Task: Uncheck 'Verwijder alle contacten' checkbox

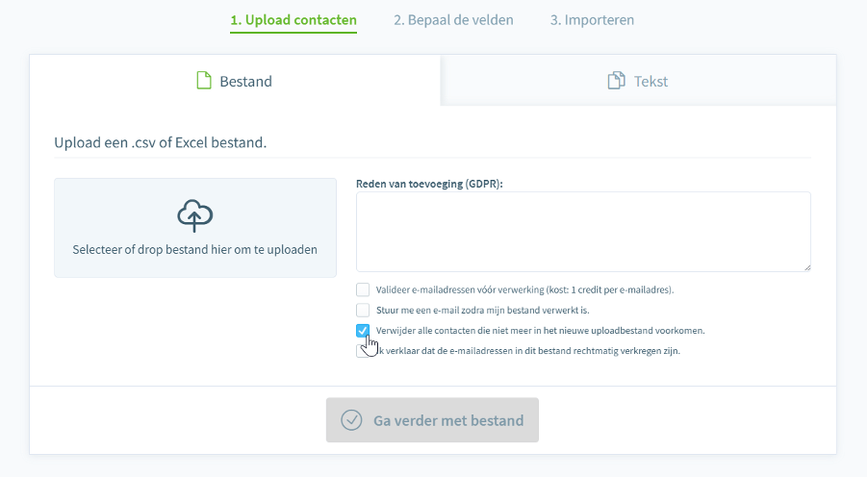Action: click(x=363, y=331)
